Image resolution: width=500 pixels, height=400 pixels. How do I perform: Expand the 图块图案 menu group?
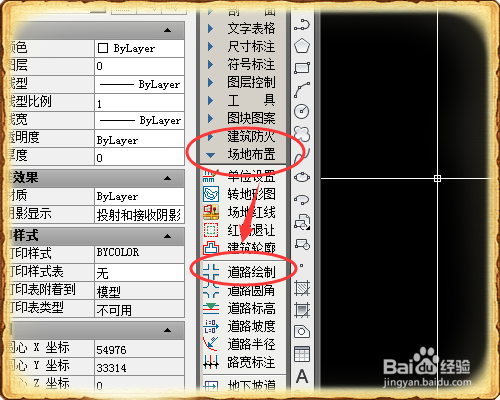tap(210, 118)
